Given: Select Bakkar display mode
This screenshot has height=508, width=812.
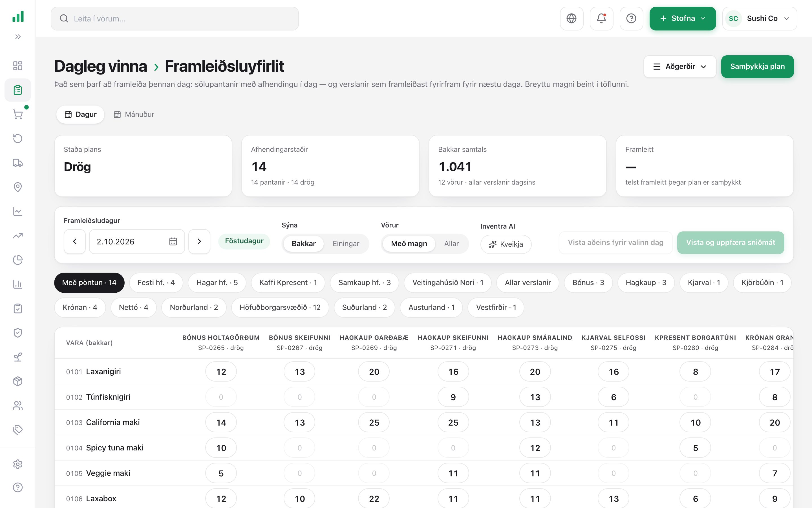Looking at the screenshot, I should pos(304,244).
